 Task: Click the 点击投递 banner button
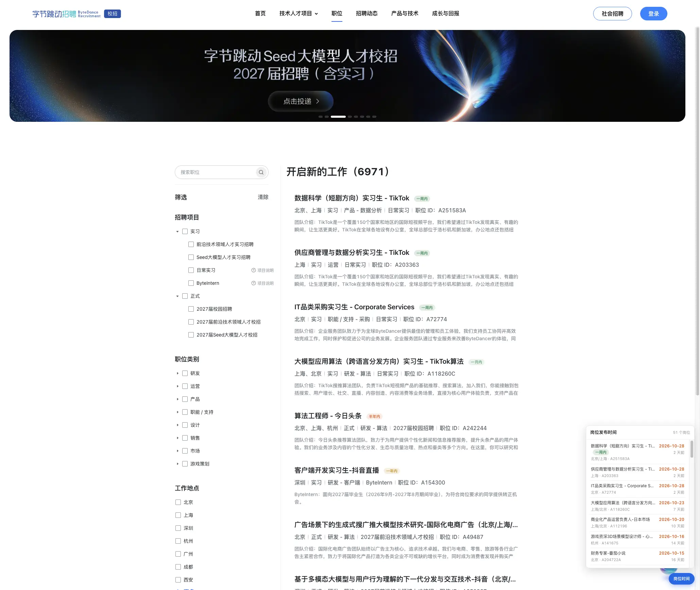pyautogui.click(x=301, y=101)
